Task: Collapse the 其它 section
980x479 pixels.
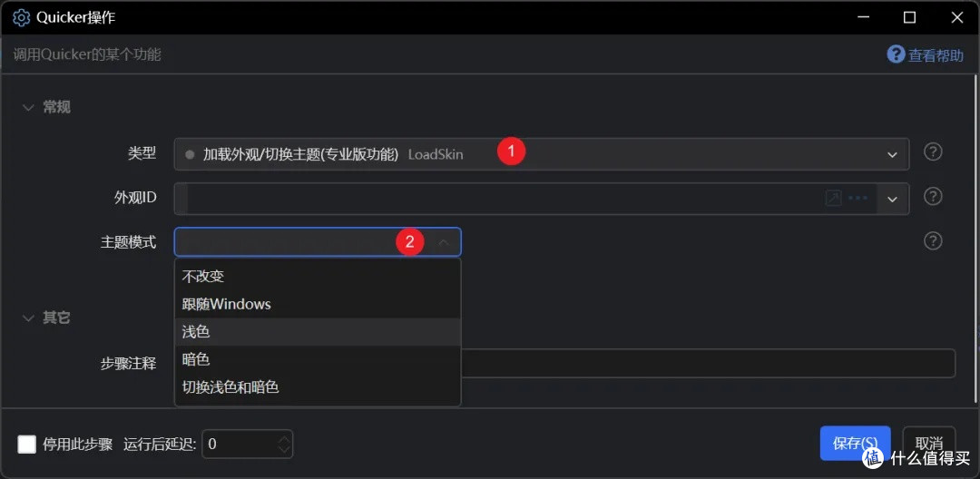Action: coord(28,318)
